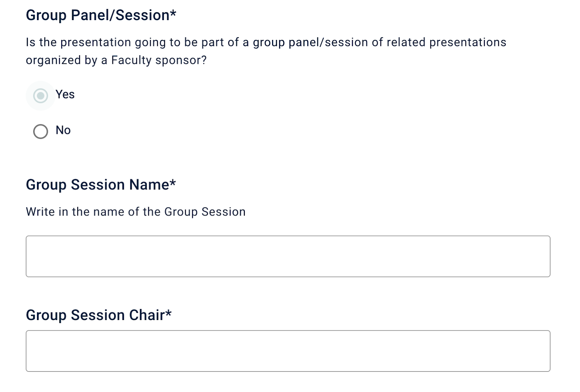Click the "Write in the name" helper text

(x=135, y=212)
